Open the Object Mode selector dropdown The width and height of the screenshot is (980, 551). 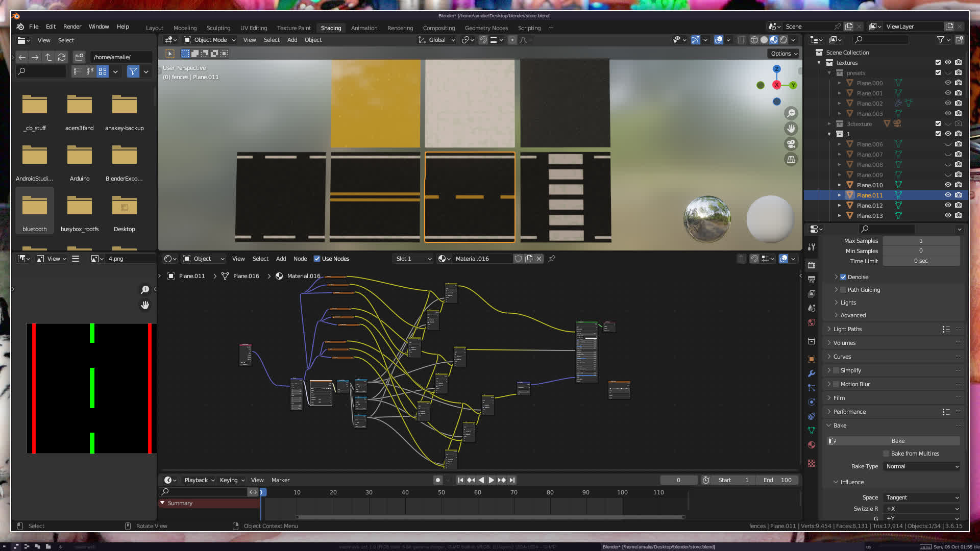click(210, 40)
